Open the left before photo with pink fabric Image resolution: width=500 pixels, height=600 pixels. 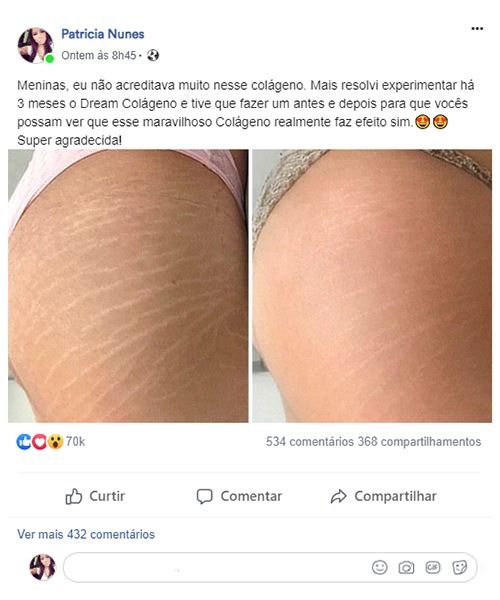tap(128, 286)
